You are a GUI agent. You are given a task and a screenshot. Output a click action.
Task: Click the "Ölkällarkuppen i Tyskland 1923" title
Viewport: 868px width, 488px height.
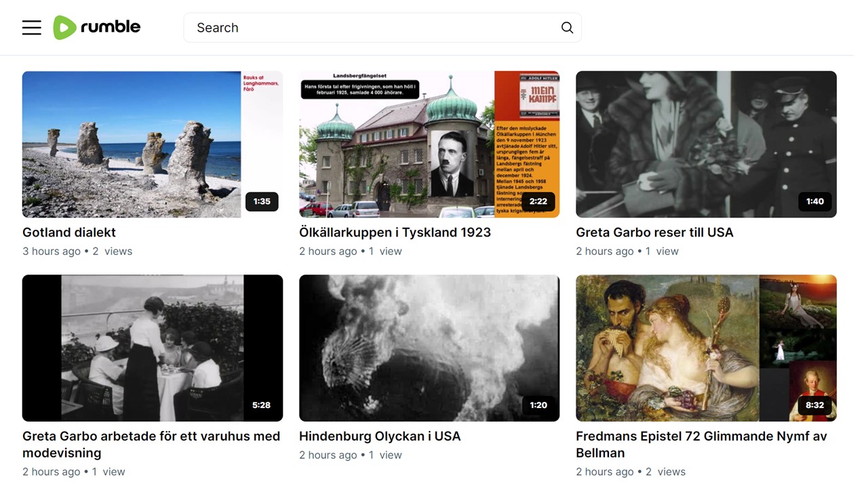click(x=395, y=232)
